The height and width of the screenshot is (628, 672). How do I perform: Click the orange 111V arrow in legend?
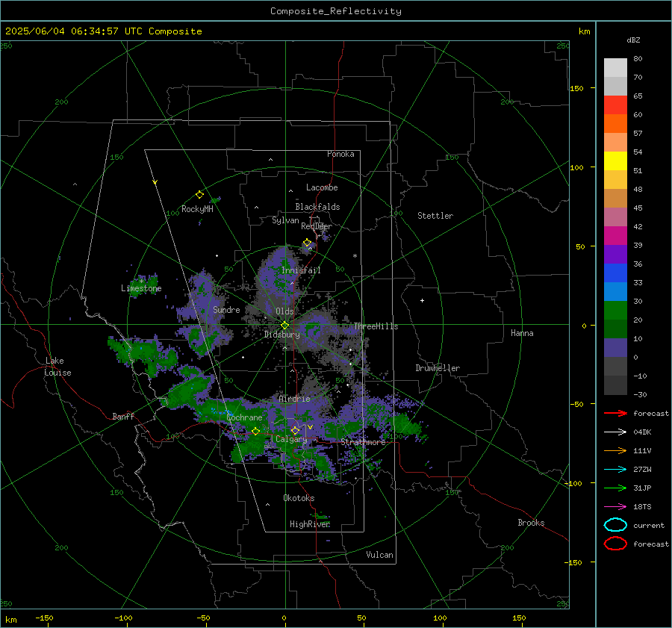(615, 450)
